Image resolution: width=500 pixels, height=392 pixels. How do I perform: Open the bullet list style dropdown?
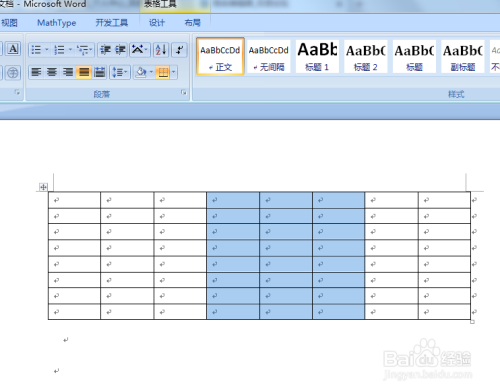(x=47, y=50)
